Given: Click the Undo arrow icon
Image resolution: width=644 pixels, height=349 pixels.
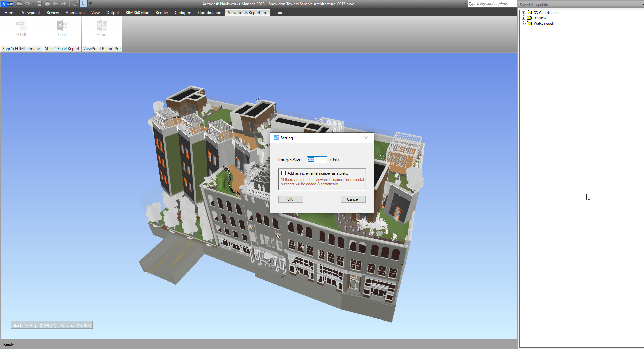Looking at the screenshot, I should tap(56, 4).
